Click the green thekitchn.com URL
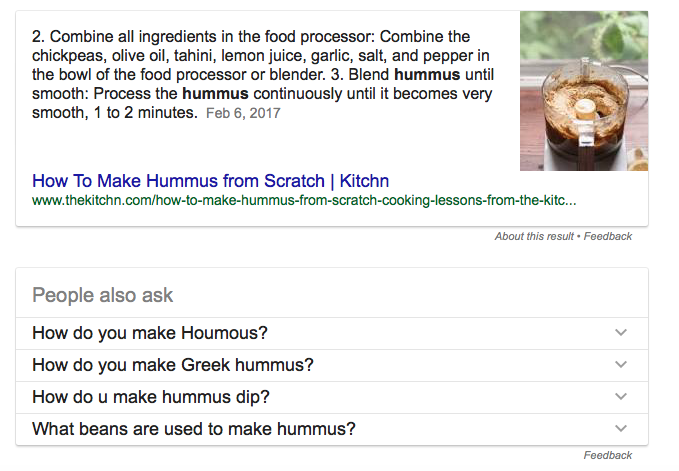 tap(304, 200)
